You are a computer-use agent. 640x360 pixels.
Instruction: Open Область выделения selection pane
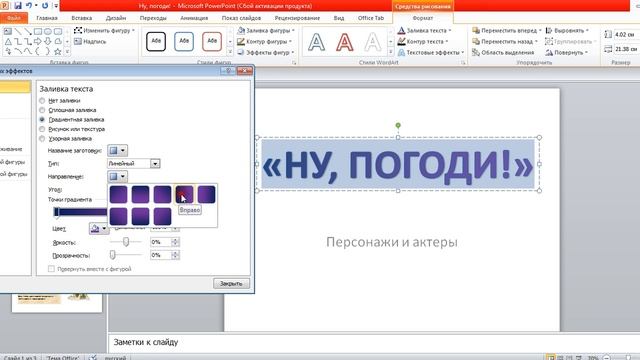[x=503, y=53]
